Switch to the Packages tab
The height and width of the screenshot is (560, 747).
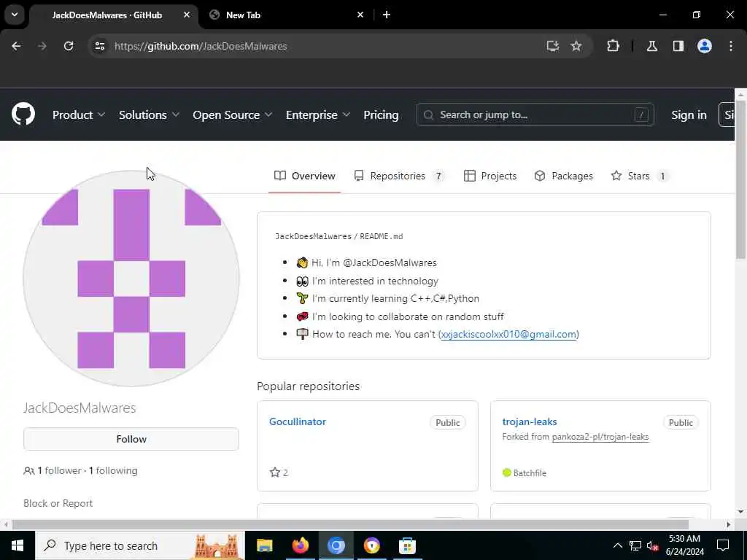click(x=564, y=176)
